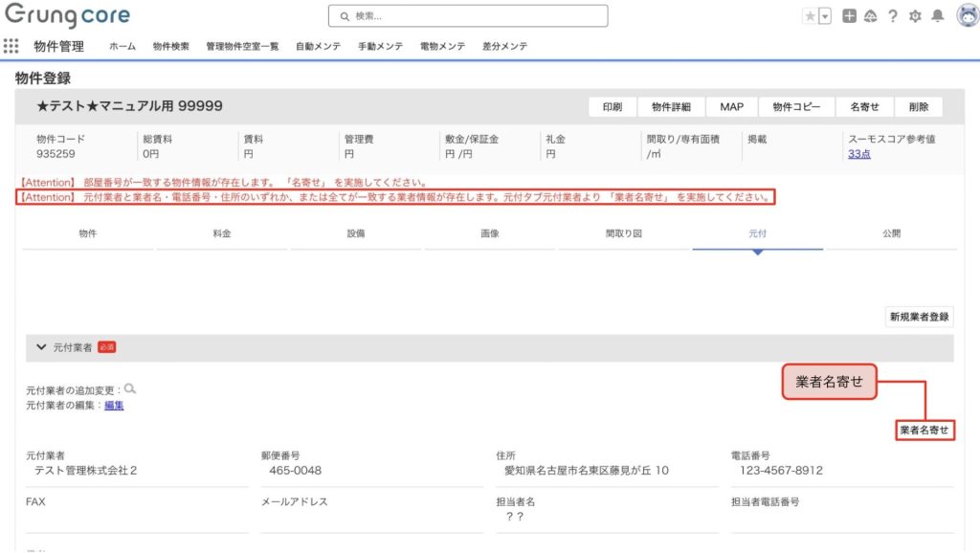The height and width of the screenshot is (553, 980).
Task: Switch to the 画像 tab
Action: 489,232
